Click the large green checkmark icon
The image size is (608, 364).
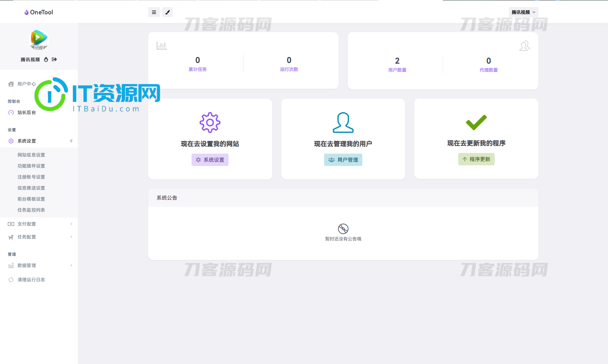pyautogui.click(x=476, y=122)
